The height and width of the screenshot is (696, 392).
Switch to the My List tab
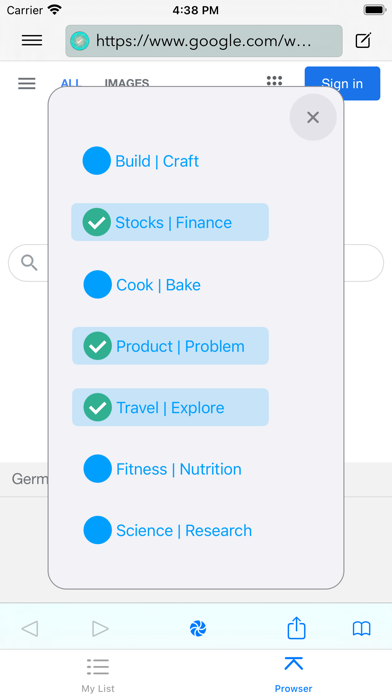[98, 675]
